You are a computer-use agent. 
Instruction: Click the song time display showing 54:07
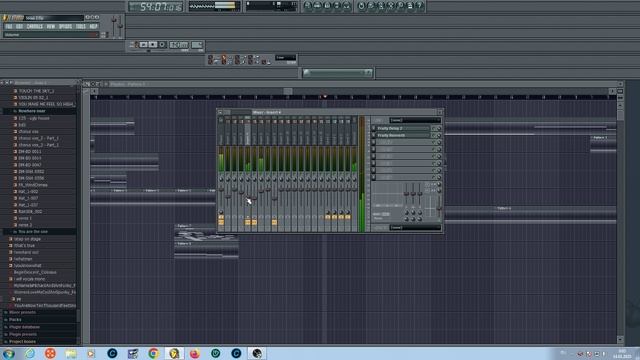click(x=155, y=7)
